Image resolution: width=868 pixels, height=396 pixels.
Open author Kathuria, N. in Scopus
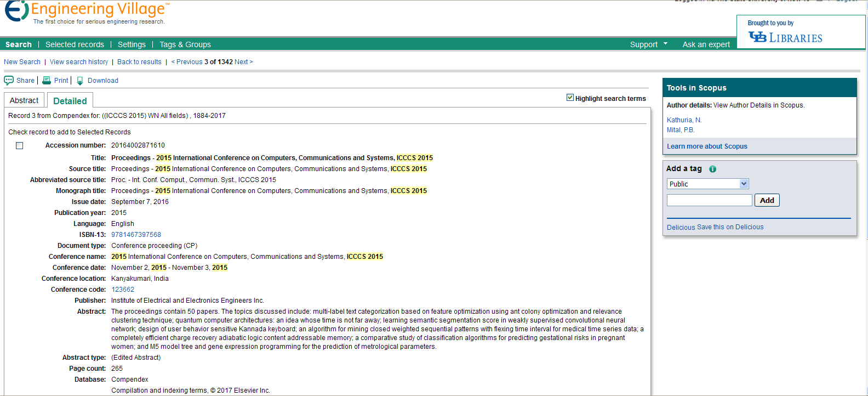click(x=684, y=120)
